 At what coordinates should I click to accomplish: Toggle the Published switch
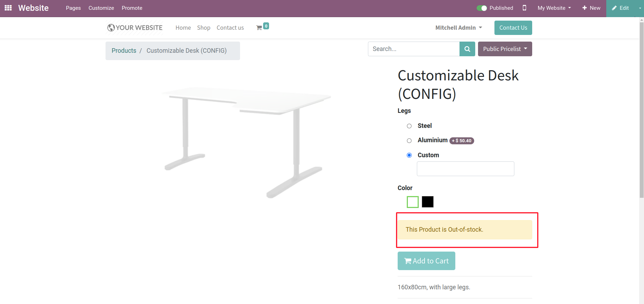[x=482, y=8]
